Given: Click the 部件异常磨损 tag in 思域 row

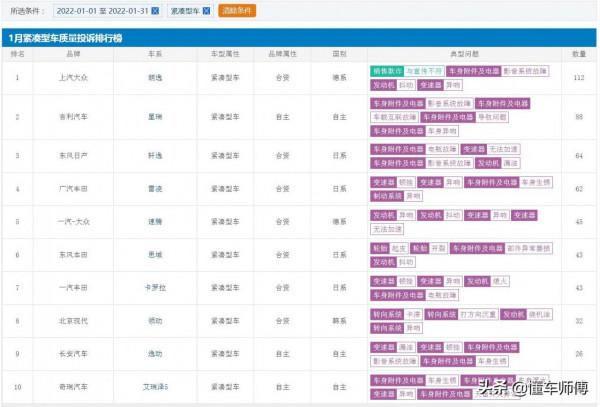Looking at the screenshot, I should click(x=528, y=249).
